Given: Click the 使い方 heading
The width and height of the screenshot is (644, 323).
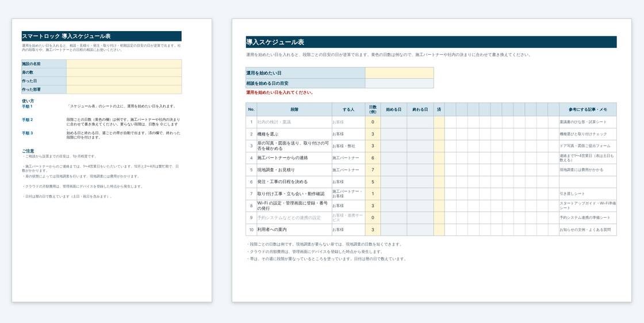Looking at the screenshot, I should (28, 101).
